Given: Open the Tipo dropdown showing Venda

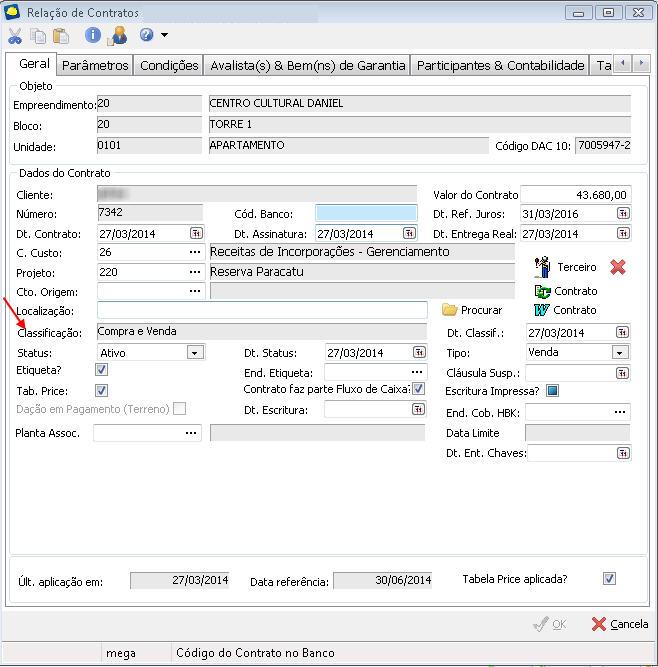Looking at the screenshot, I should coord(620,353).
